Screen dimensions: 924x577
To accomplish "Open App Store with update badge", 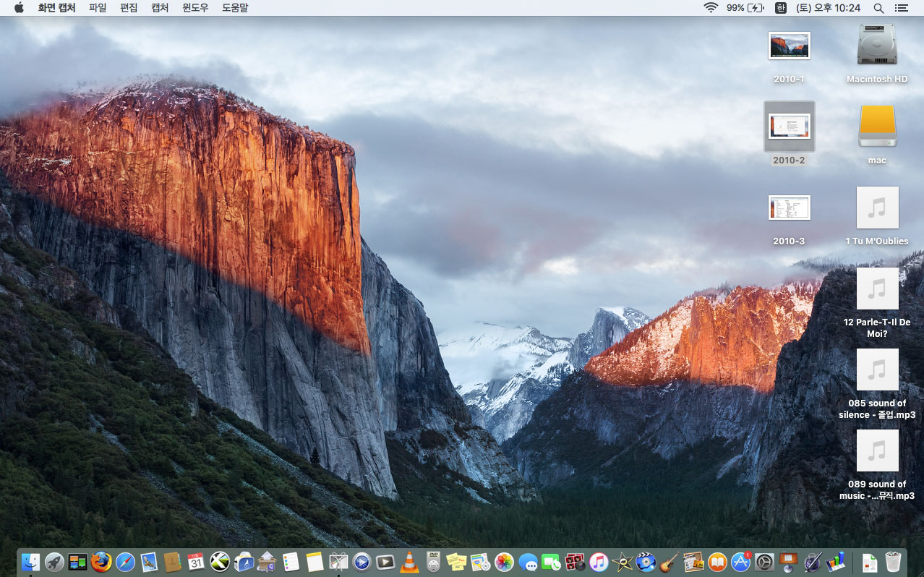I will click(740, 562).
